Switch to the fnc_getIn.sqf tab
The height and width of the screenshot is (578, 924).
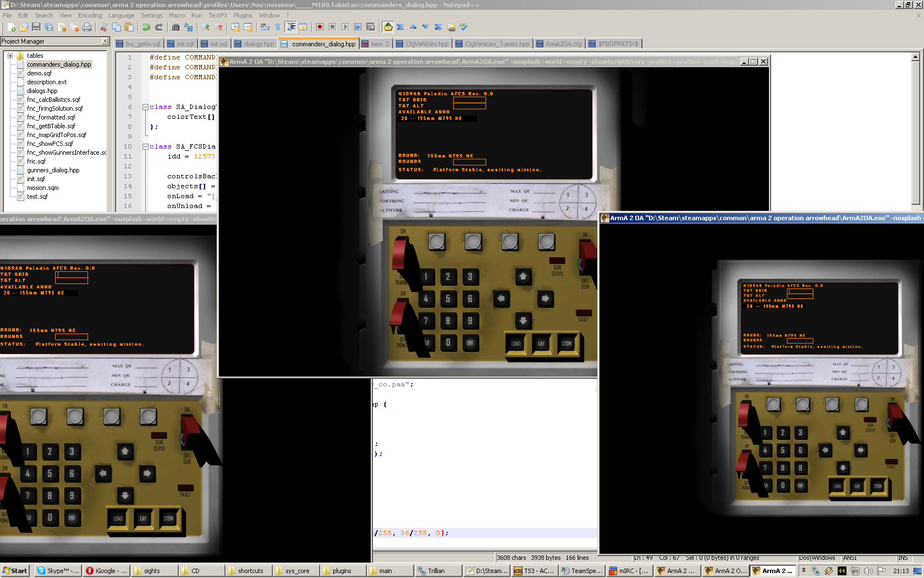[x=138, y=44]
